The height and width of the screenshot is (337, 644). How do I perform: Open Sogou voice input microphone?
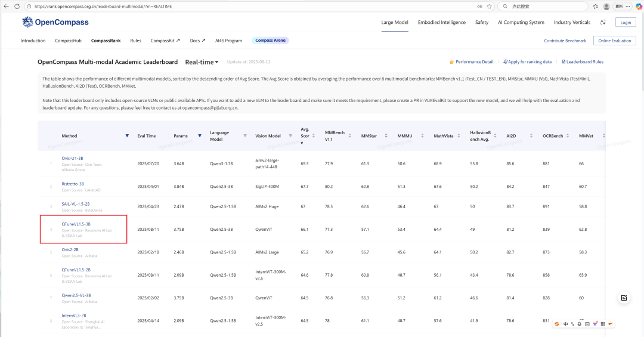click(580, 324)
